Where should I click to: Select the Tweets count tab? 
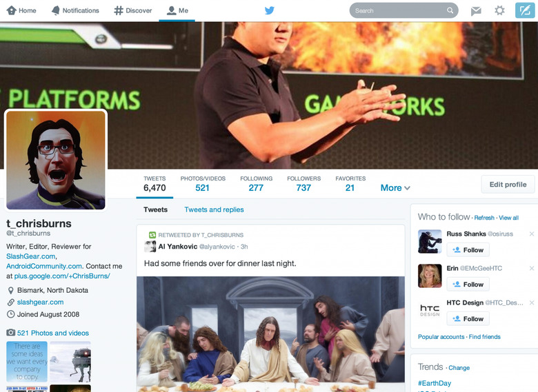155,184
